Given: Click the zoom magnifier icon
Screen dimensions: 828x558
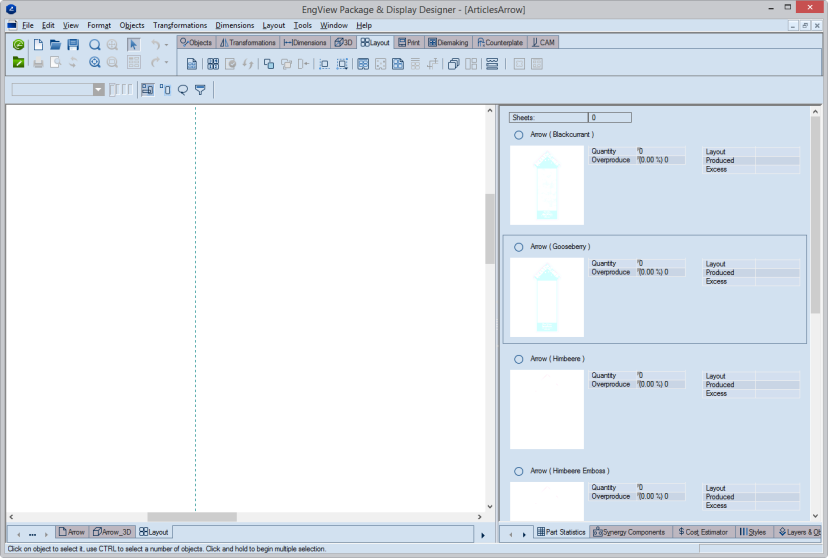Looking at the screenshot, I should 95,45.
